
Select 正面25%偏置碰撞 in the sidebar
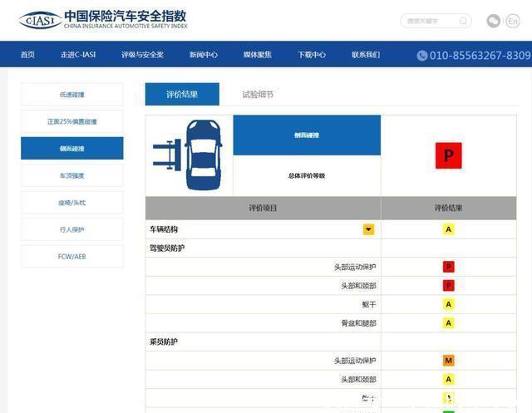point(72,121)
